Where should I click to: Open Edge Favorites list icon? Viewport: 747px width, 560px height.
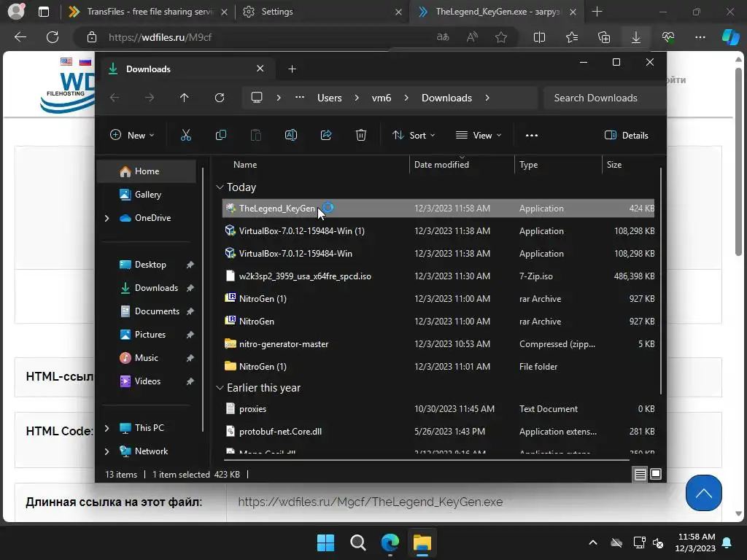pos(572,37)
